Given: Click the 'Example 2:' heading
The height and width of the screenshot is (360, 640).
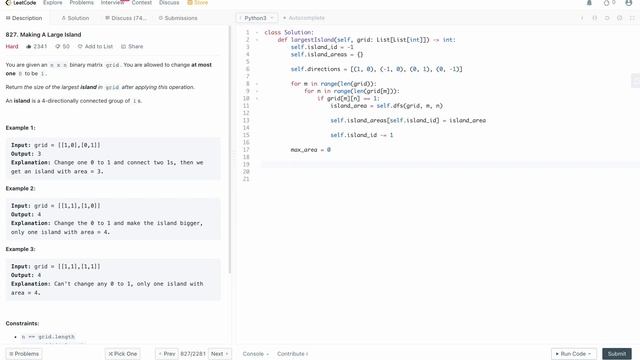Looking at the screenshot, I should 20,189.
